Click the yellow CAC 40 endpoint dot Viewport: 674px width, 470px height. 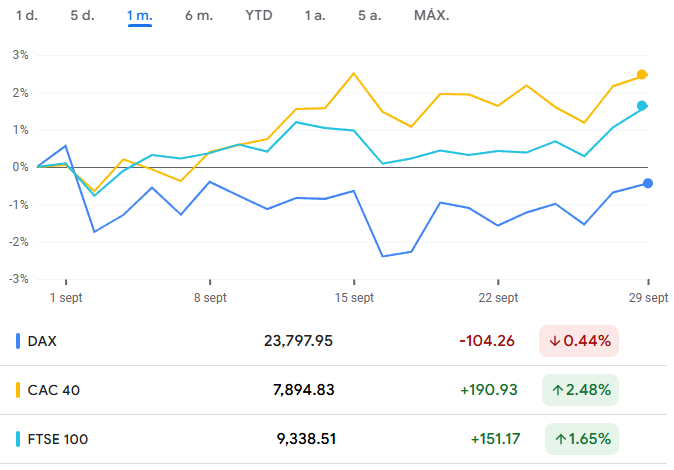click(x=642, y=74)
